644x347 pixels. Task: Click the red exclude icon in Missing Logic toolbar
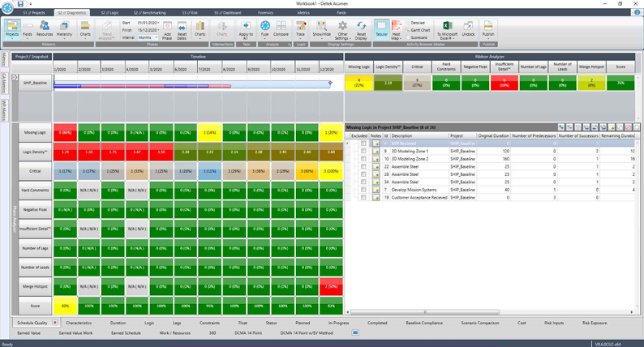point(628,127)
